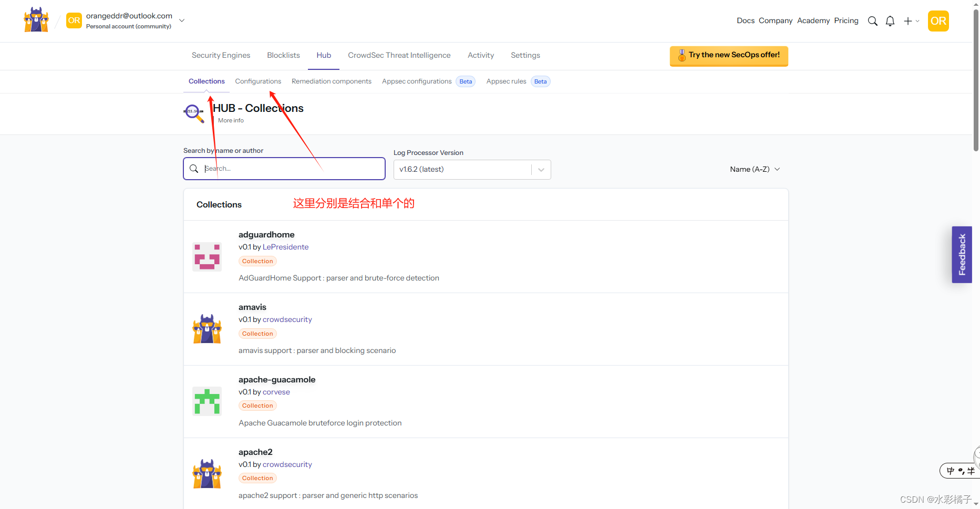Open Log Processor Version v1.6.2 dropdown
980x509 pixels.
[x=472, y=170]
